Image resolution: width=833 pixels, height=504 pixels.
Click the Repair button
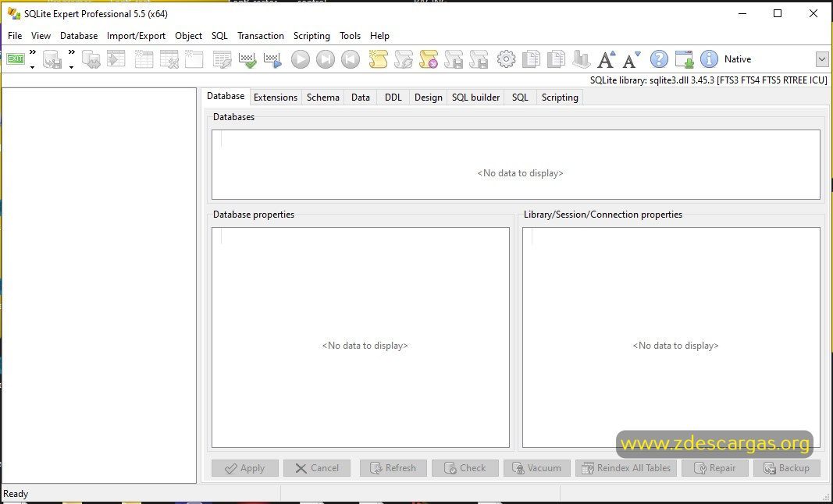(x=715, y=468)
